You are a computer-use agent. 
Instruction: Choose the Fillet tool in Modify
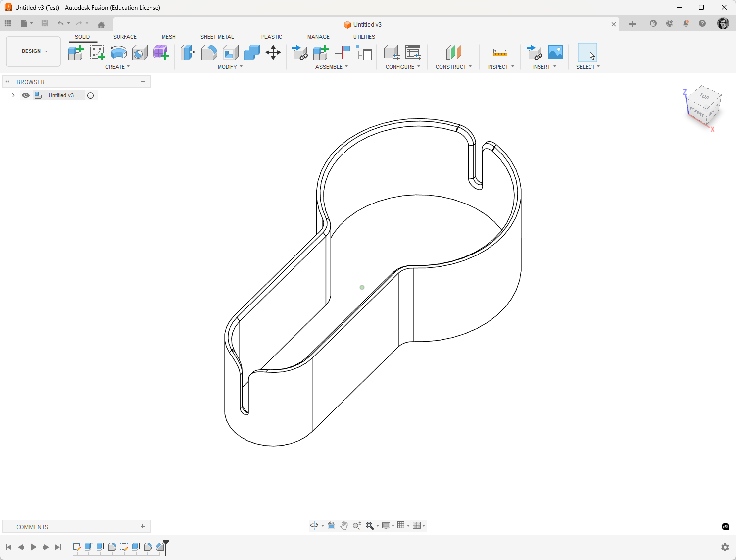click(209, 52)
